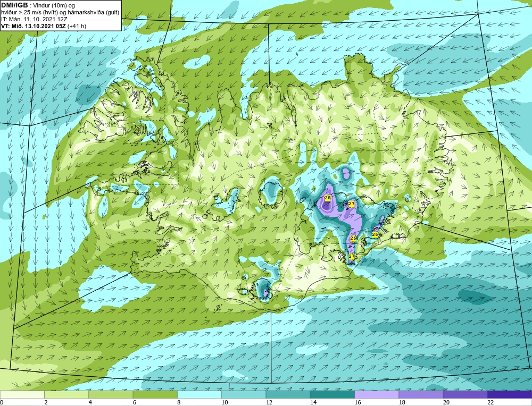Viewport: 532px width, 406px height.
Task: Choose the 14–16 m/s dark teal legend swatch
Action: (x=332, y=395)
